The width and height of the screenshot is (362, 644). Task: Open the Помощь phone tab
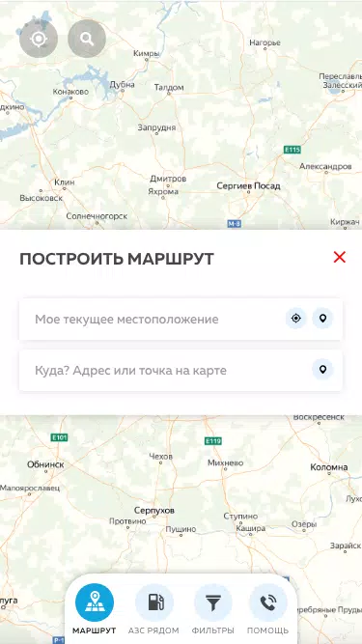(268, 602)
